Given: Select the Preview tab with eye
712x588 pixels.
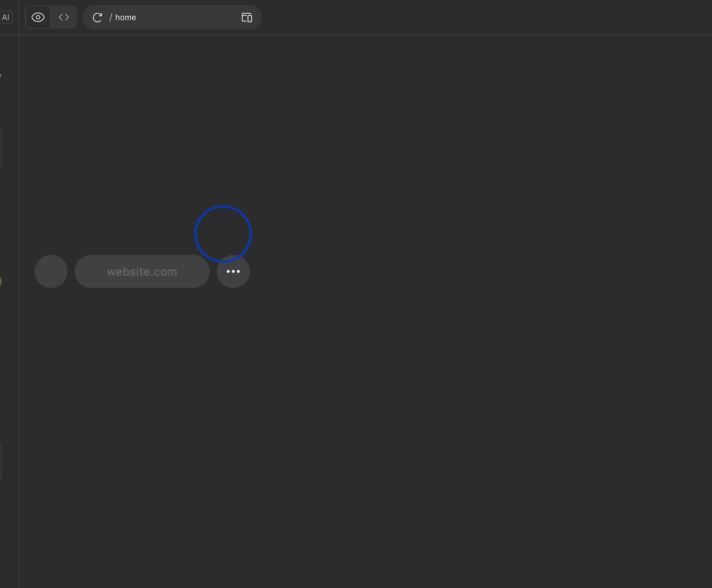Looking at the screenshot, I should [38, 17].
